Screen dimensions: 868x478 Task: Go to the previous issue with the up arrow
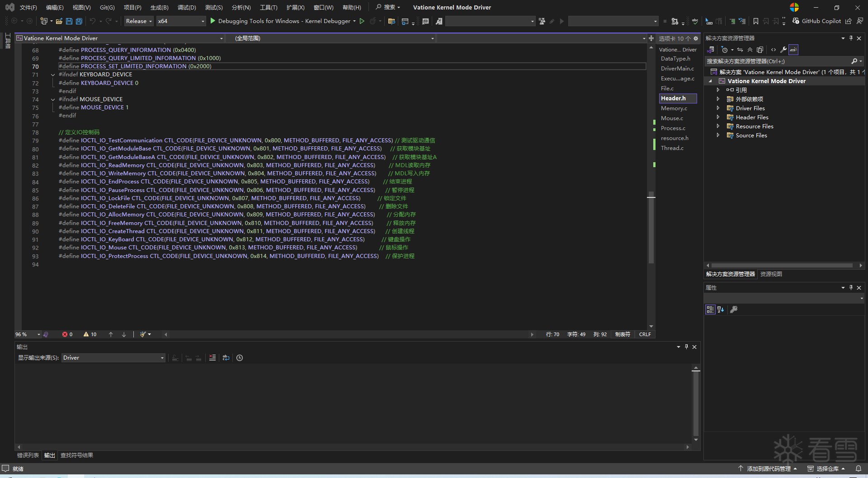pyautogui.click(x=111, y=334)
